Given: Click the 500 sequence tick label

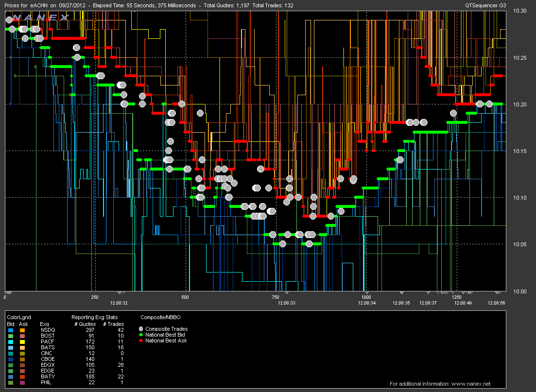Looking at the screenshot, I should pos(185,297).
